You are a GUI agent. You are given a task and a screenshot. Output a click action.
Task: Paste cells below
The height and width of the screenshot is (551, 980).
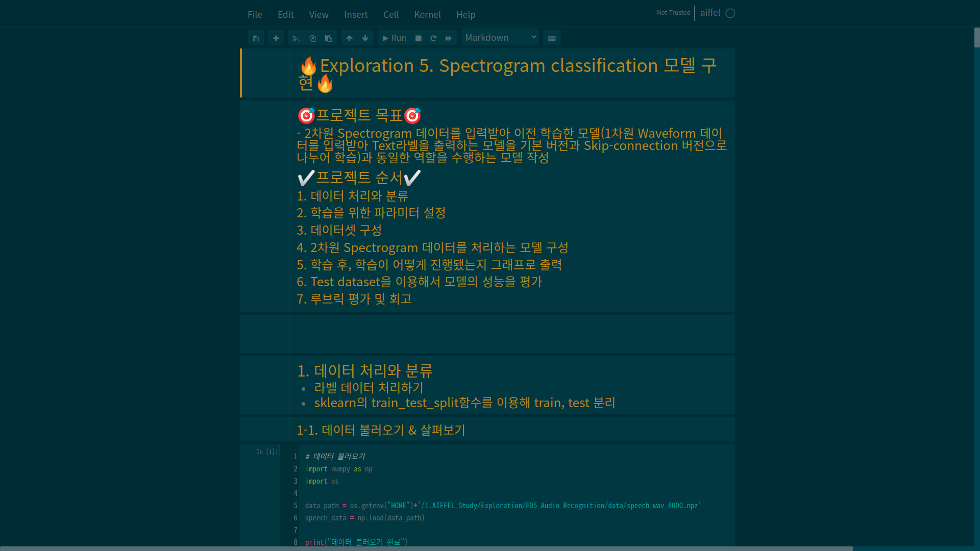[x=328, y=38]
